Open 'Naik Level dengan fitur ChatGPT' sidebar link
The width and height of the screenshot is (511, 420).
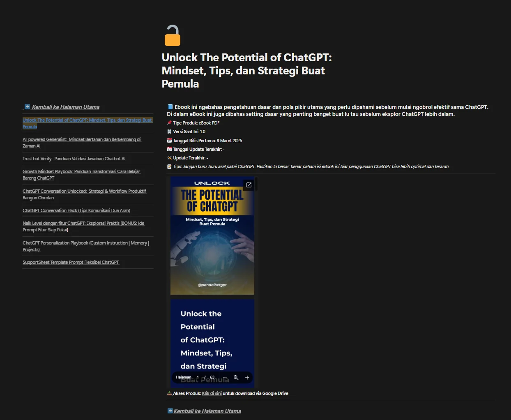(x=83, y=226)
